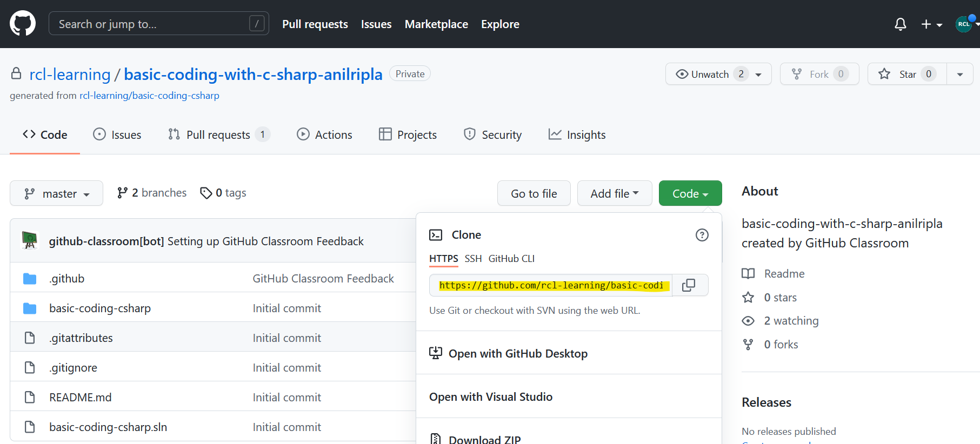Click the tag icon beside 0 tags
Viewport: 980px width, 444px height.
[x=206, y=193]
